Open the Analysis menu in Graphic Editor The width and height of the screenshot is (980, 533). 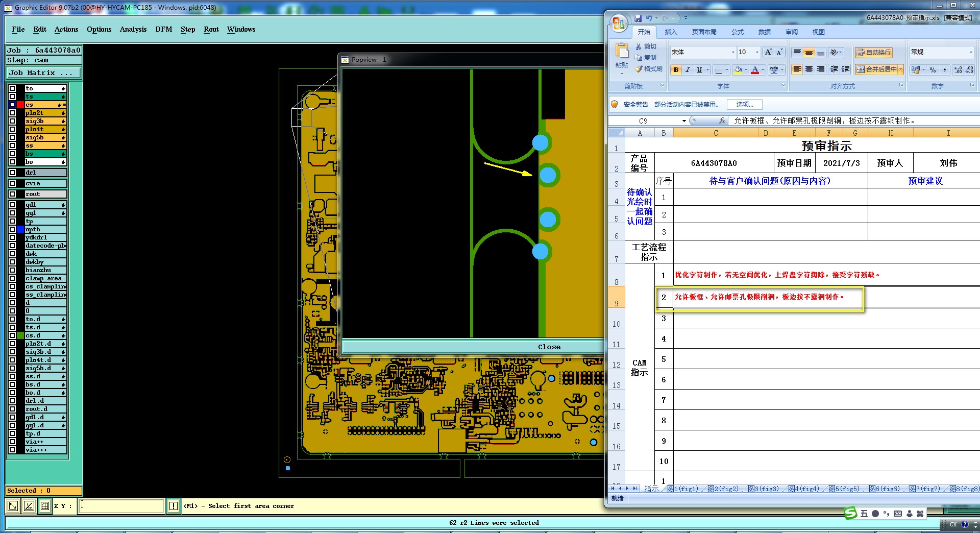coord(133,30)
